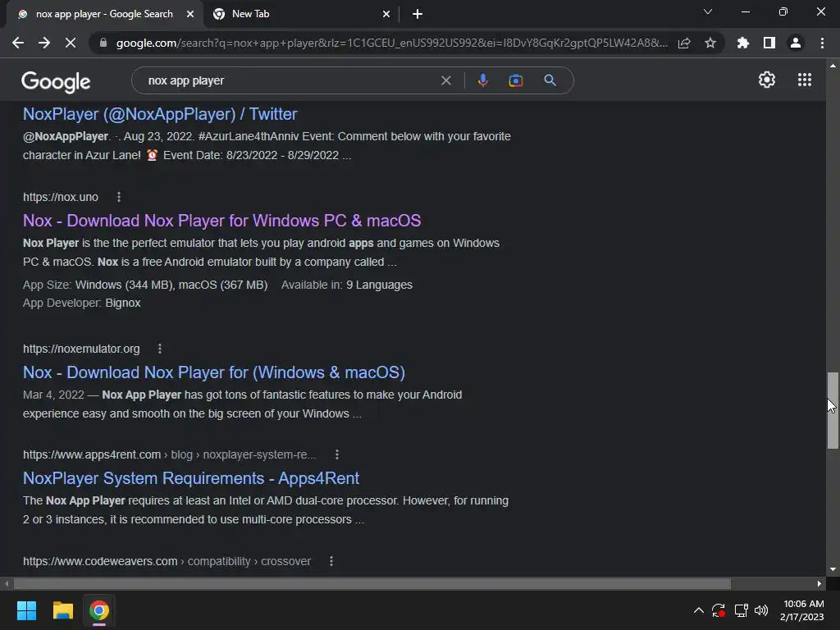The width and height of the screenshot is (840, 630).
Task: Start a voice search with microphone
Action: (x=482, y=80)
